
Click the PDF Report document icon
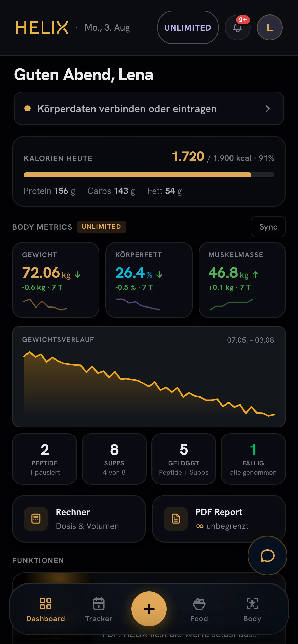176,519
